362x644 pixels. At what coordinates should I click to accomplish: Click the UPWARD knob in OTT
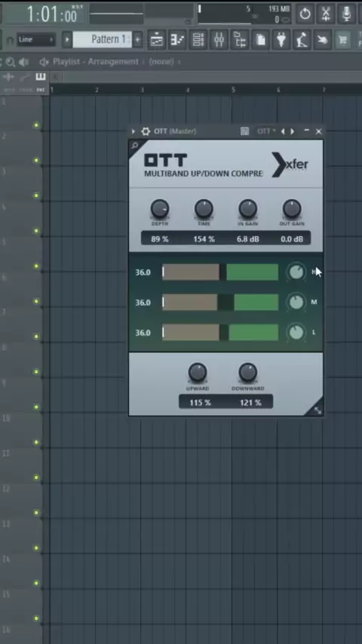(x=198, y=373)
